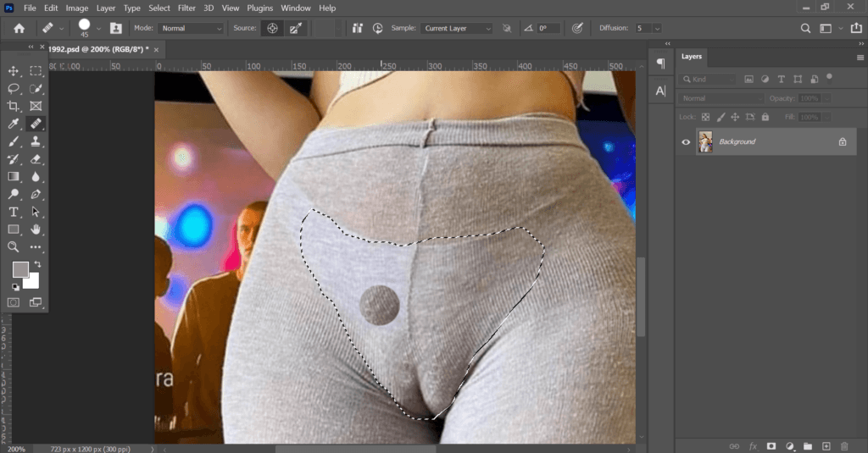Click the Diffusion value field
This screenshot has height=453, width=868.
coord(641,28)
